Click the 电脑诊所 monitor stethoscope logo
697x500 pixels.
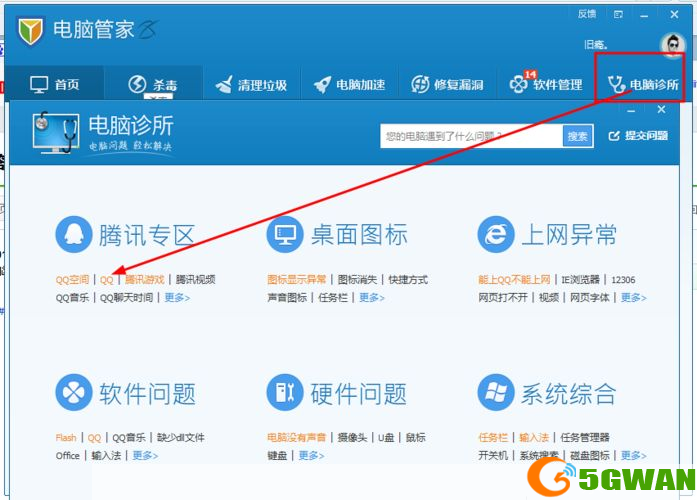click(56, 132)
